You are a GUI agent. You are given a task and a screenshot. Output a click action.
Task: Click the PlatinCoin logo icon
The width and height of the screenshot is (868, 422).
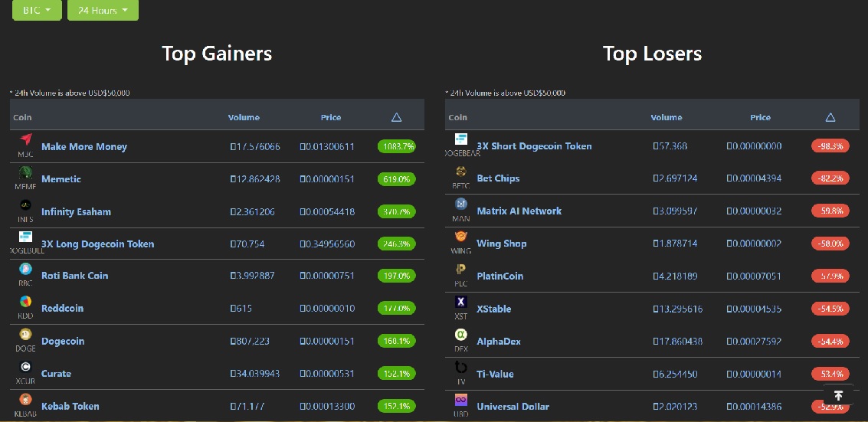pos(460,269)
